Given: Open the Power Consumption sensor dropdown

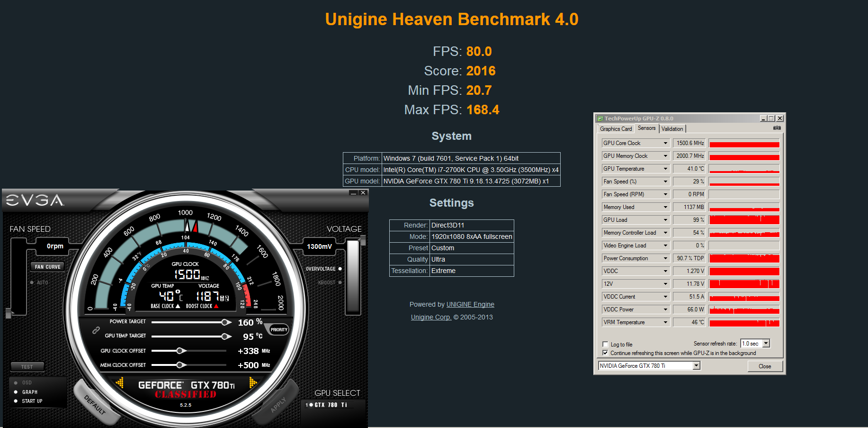Looking at the screenshot, I should pyautogui.click(x=665, y=258).
